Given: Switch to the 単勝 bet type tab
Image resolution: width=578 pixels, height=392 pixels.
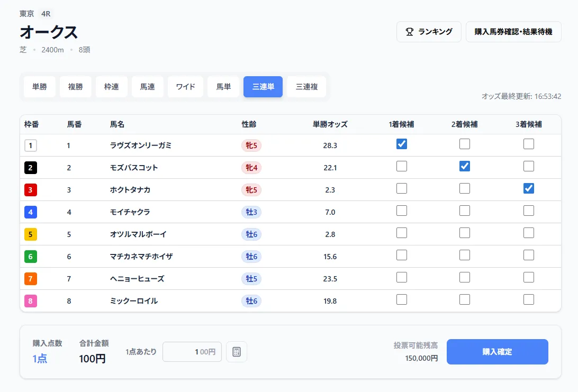Looking at the screenshot, I should pyautogui.click(x=39, y=86).
